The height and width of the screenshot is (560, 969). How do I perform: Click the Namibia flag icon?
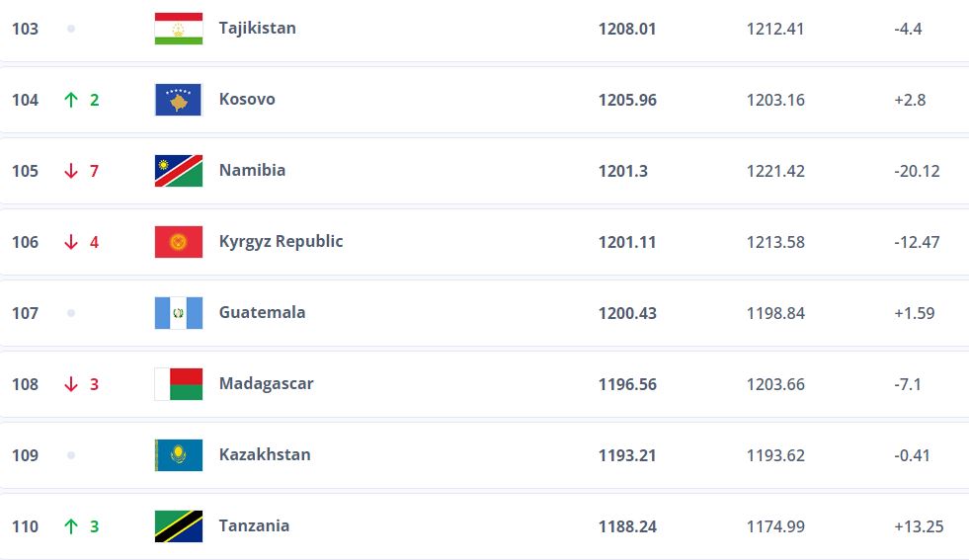[x=179, y=171]
